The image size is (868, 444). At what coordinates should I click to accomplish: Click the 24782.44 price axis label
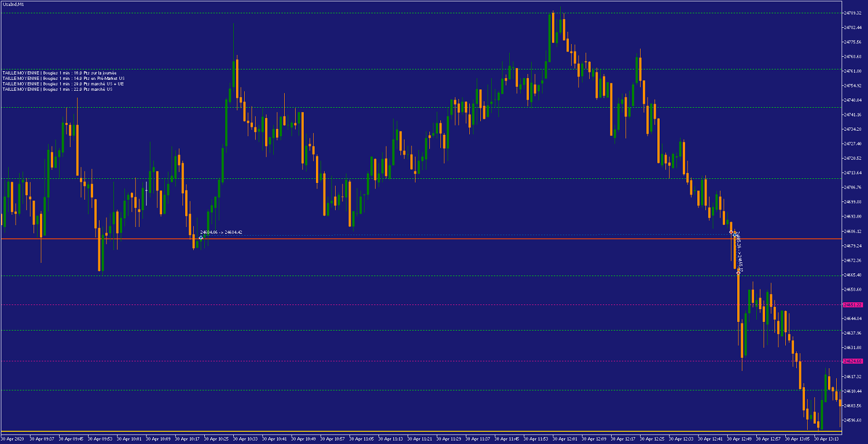click(x=854, y=27)
